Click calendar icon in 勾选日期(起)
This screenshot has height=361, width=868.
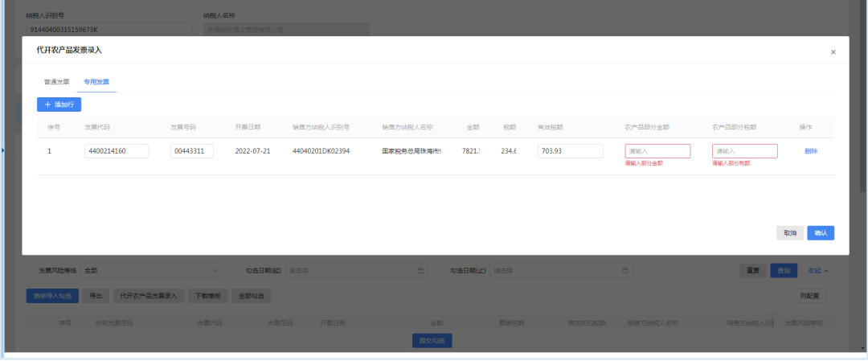tap(420, 271)
